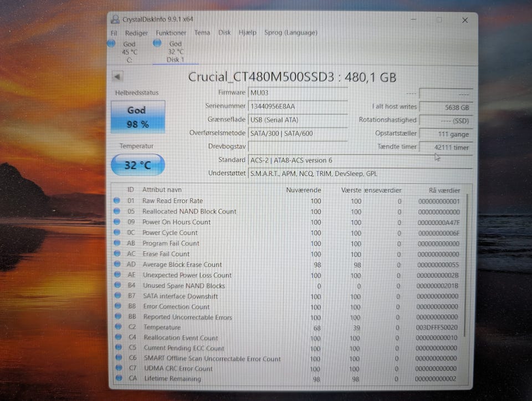Click the status dot for Error Correction Count

coord(118,306)
